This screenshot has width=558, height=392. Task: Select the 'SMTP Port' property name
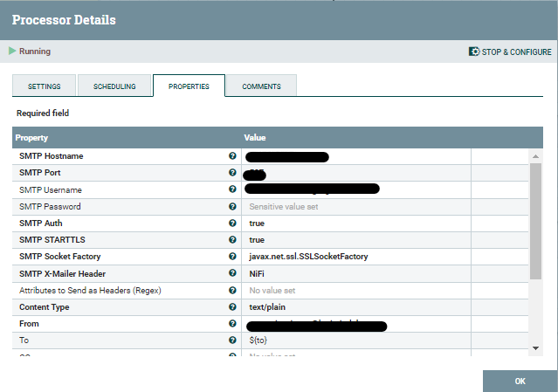40,173
